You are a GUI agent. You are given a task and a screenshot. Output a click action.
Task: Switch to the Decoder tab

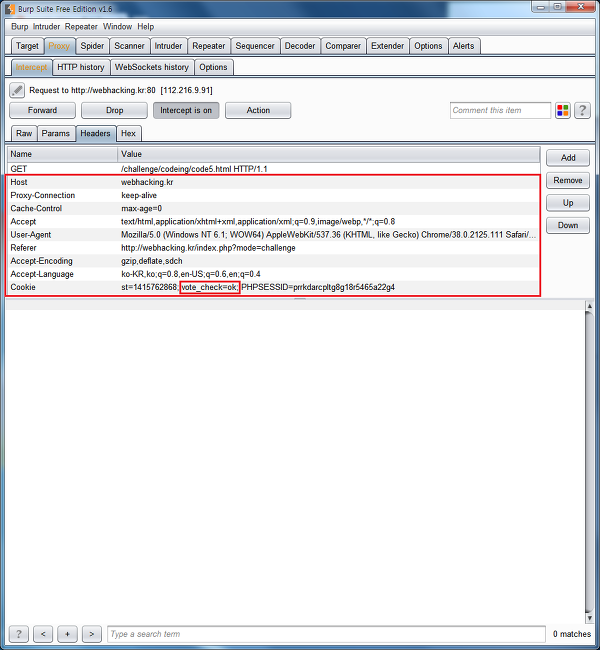point(300,46)
